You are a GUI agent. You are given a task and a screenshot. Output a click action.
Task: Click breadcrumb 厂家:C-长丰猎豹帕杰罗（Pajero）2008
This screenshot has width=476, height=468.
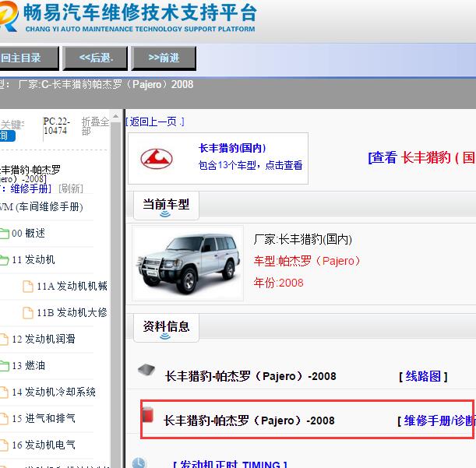(105, 84)
